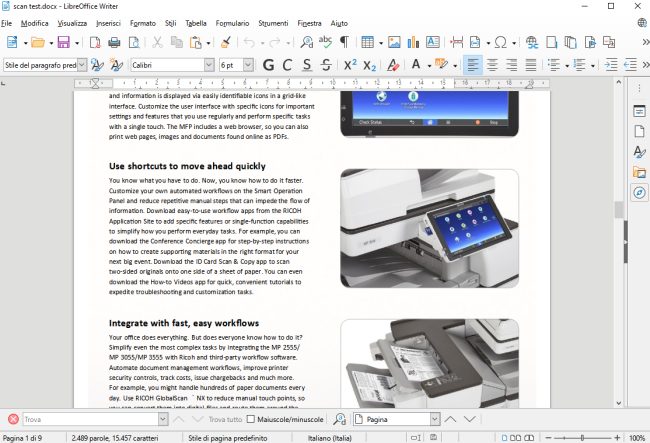Toggle Strikethrough formatting
Viewport: 650px width, 443px height.
(x=326, y=65)
